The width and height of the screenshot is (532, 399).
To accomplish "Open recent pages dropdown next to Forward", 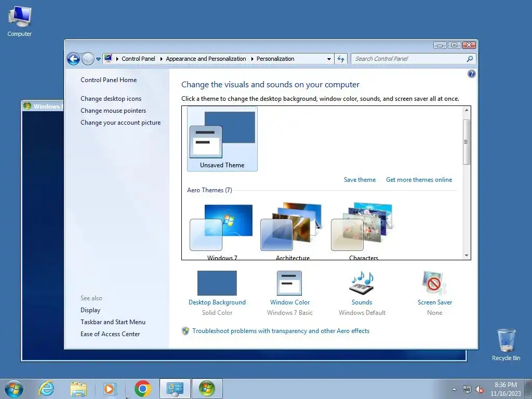I will (x=98, y=59).
